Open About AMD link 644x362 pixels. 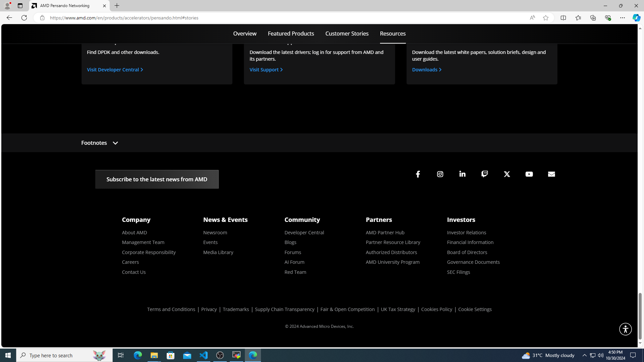tap(135, 233)
